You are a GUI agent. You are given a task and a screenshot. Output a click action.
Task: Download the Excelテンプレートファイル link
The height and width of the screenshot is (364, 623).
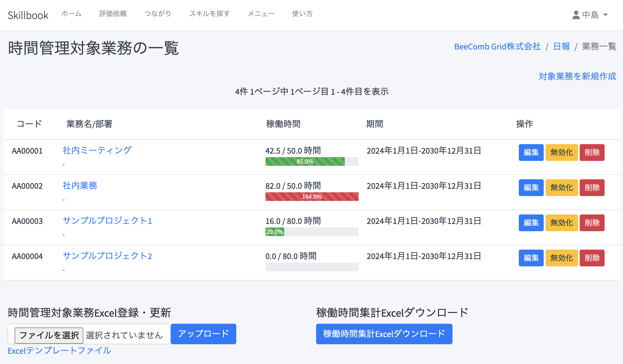click(59, 351)
